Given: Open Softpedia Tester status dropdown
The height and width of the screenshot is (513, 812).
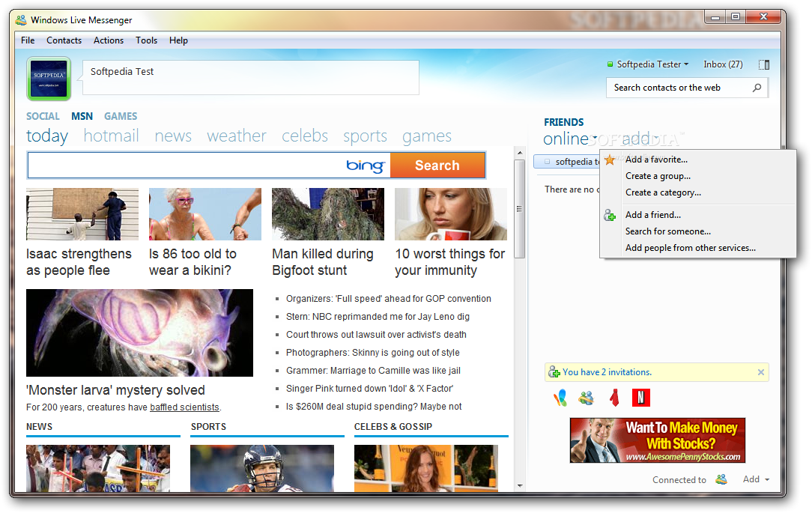Looking at the screenshot, I should [x=652, y=64].
